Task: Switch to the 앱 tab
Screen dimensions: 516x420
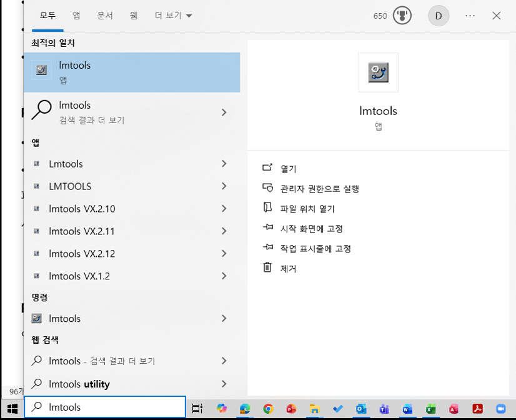Action: (x=76, y=16)
